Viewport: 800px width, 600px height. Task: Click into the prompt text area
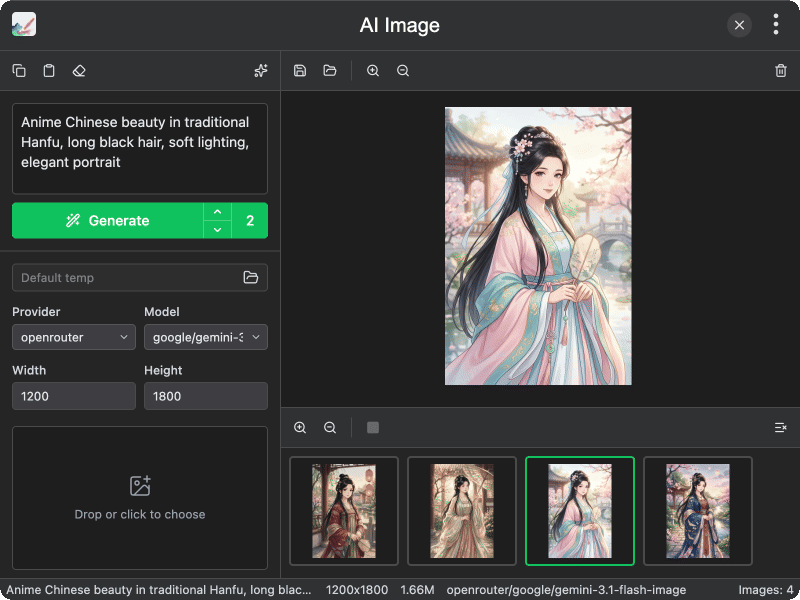pyautogui.click(x=140, y=149)
